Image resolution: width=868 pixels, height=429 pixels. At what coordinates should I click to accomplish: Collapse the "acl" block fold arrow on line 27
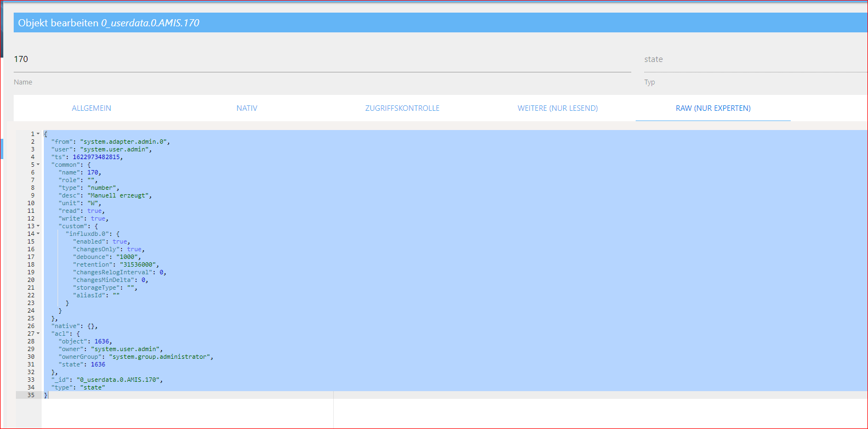38,334
